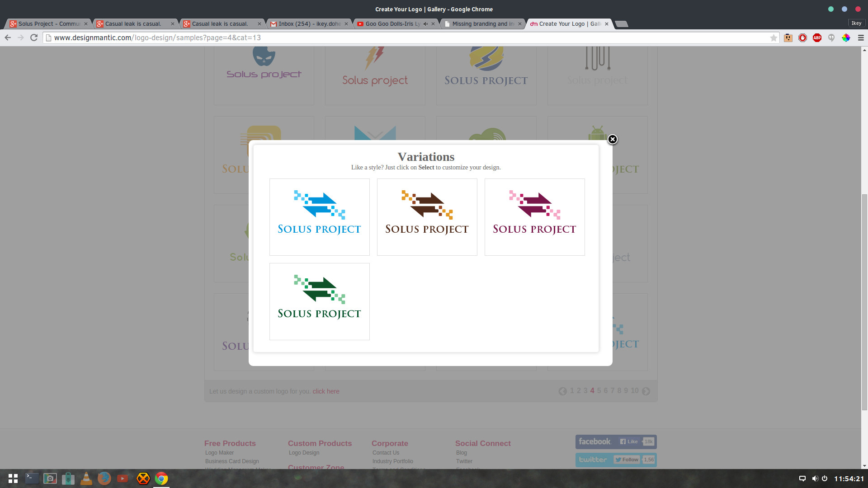Click the orange face extension icon
Screen dimensions: 868x488
[x=788, y=38]
